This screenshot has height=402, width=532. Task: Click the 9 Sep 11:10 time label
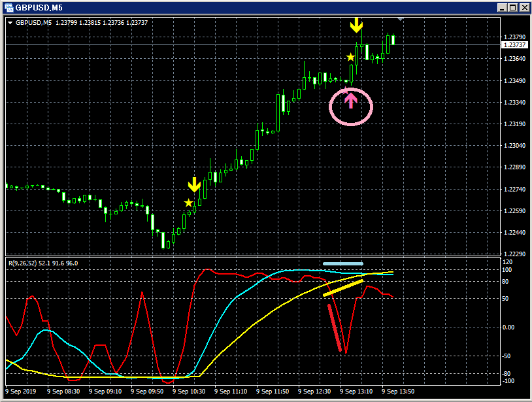pyautogui.click(x=231, y=391)
